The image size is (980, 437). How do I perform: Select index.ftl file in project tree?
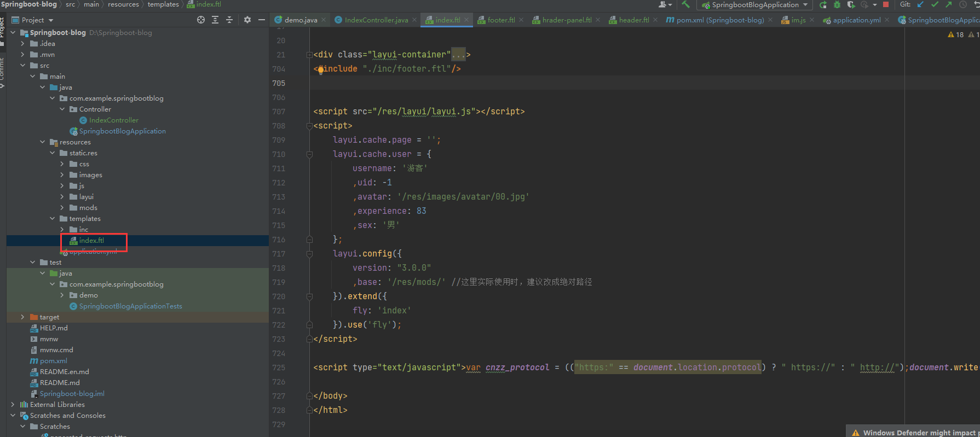[91, 241]
